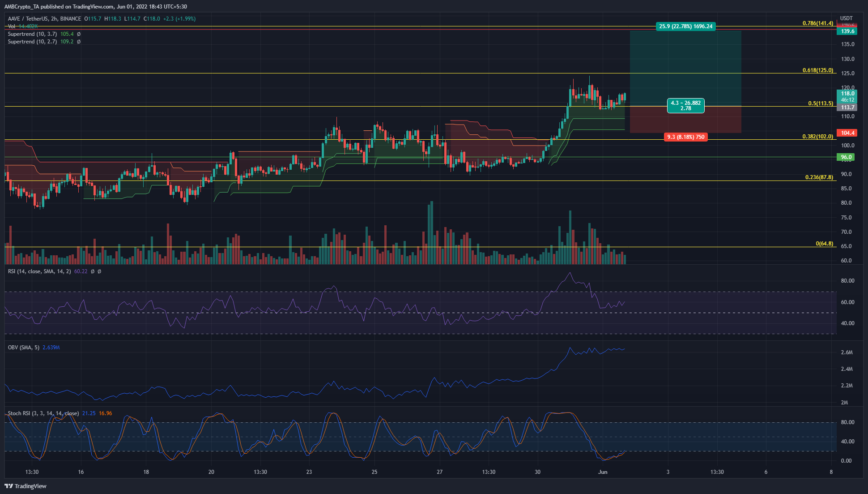Click the risk/reward ratio box showing 2.78
This screenshot has height=494, width=868.
coord(686,106)
